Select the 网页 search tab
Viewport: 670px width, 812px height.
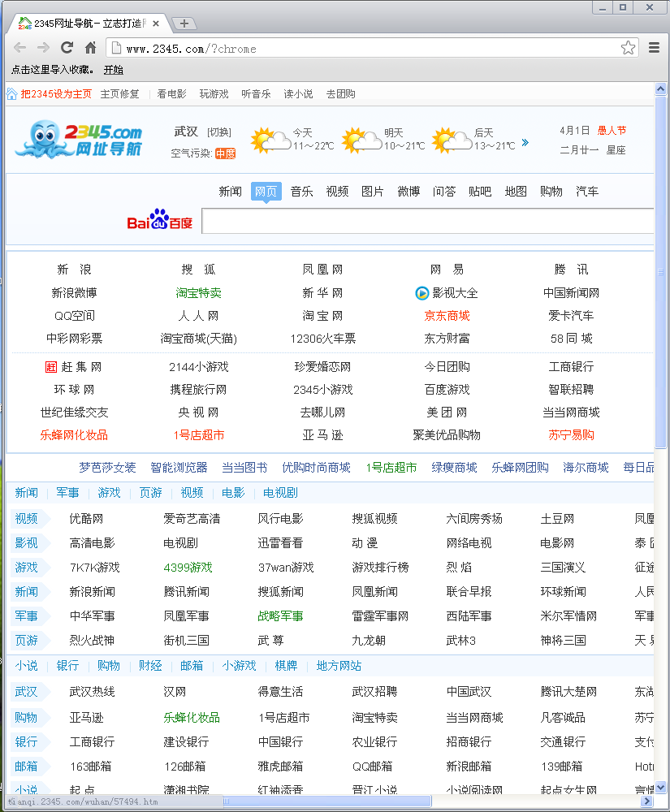tap(266, 192)
